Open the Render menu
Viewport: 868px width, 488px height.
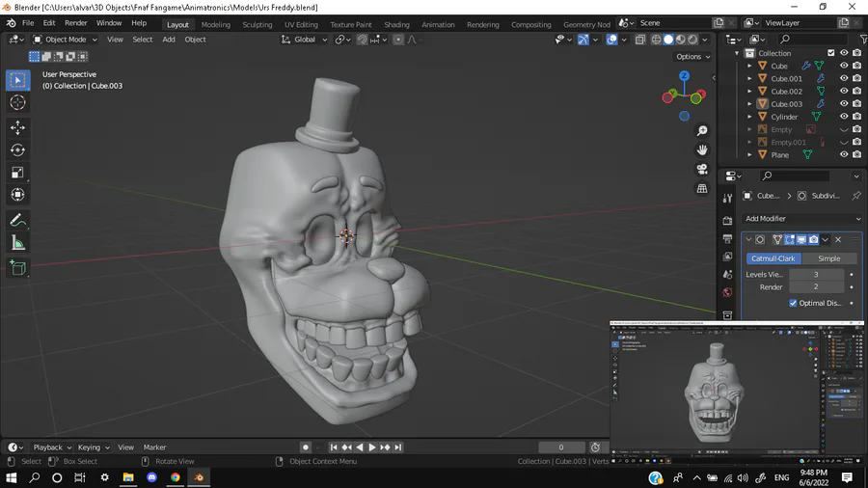[x=76, y=23]
